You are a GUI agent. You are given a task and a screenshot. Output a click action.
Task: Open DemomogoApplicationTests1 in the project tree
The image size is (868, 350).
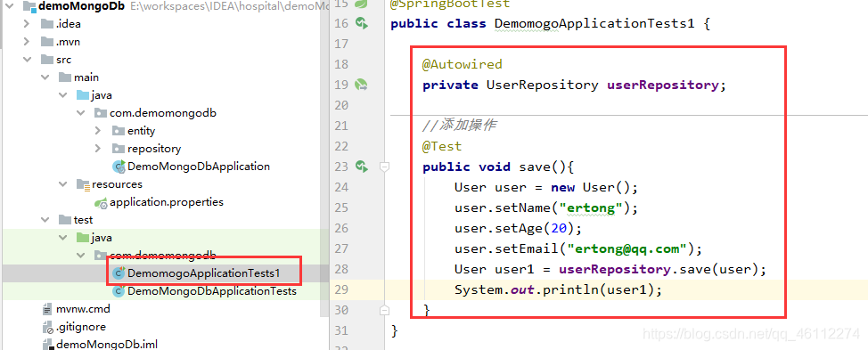204,273
